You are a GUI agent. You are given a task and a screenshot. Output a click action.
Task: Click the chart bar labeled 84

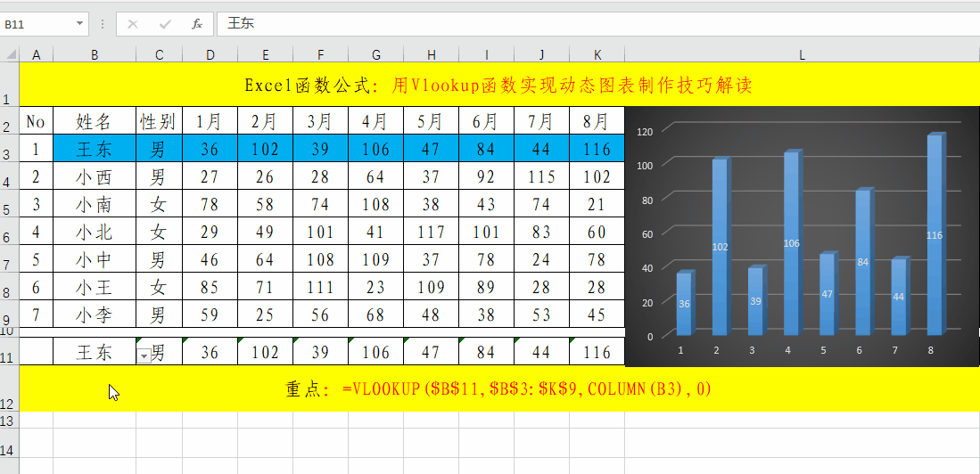[x=864, y=261]
